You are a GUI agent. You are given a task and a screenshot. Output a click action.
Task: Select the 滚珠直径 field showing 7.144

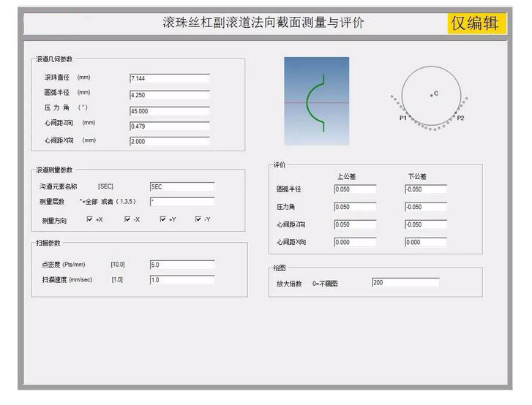click(169, 78)
